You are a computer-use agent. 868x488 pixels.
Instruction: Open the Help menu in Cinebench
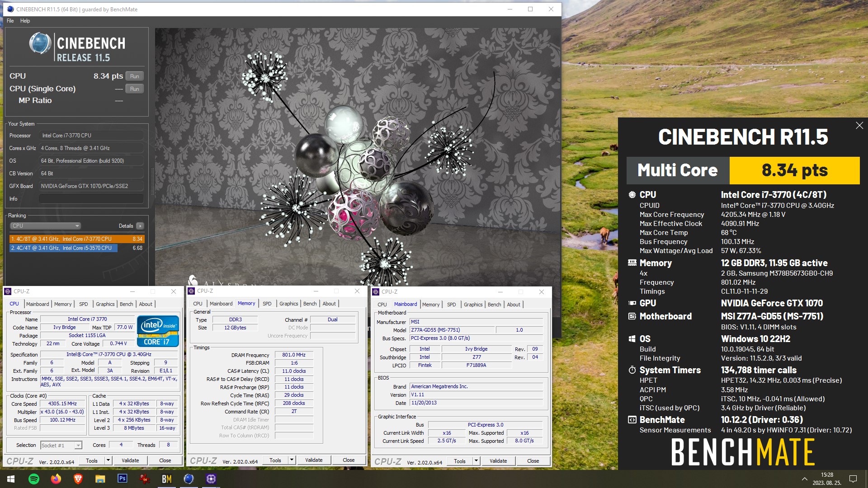[x=25, y=21]
